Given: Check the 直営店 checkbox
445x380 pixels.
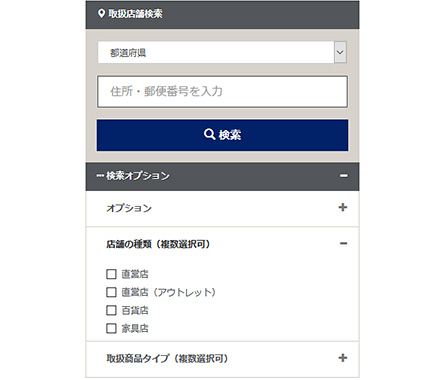Looking at the screenshot, I should pos(111,274).
